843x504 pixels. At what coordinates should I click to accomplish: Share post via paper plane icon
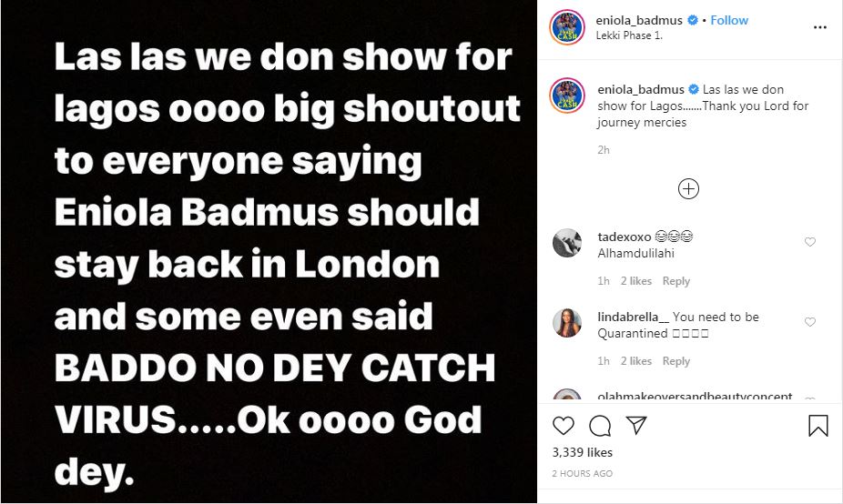click(x=636, y=425)
